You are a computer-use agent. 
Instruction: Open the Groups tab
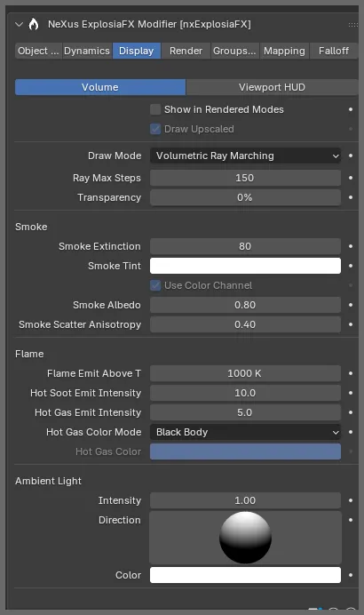tap(234, 51)
